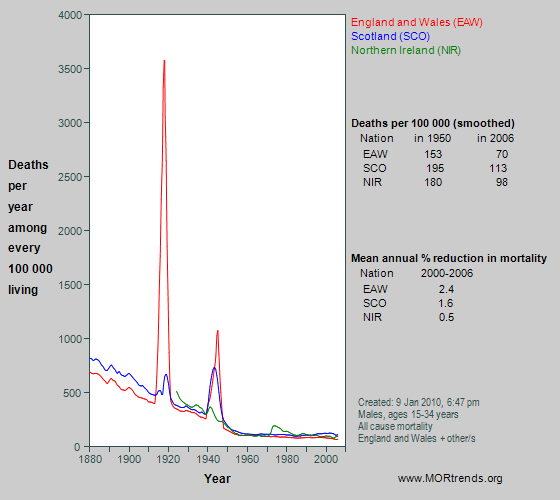The width and height of the screenshot is (560, 500).
Task: Click the SCO 2006 value 113
Action: [498, 168]
